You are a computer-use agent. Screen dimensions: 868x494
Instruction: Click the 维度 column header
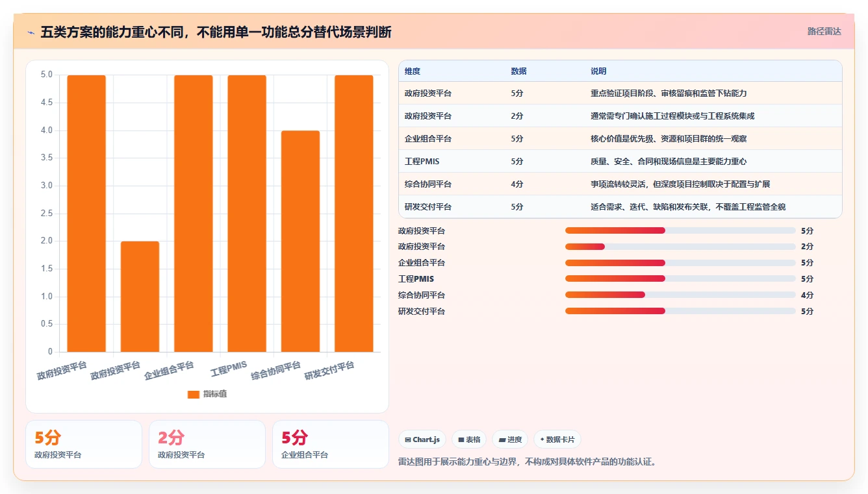tap(413, 71)
